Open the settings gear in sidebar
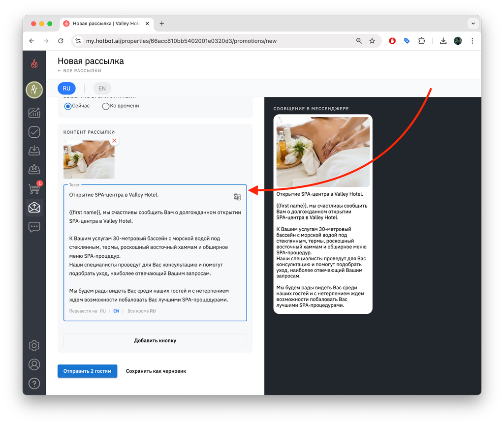The width and height of the screenshot is (504, 425). point(34,346)
